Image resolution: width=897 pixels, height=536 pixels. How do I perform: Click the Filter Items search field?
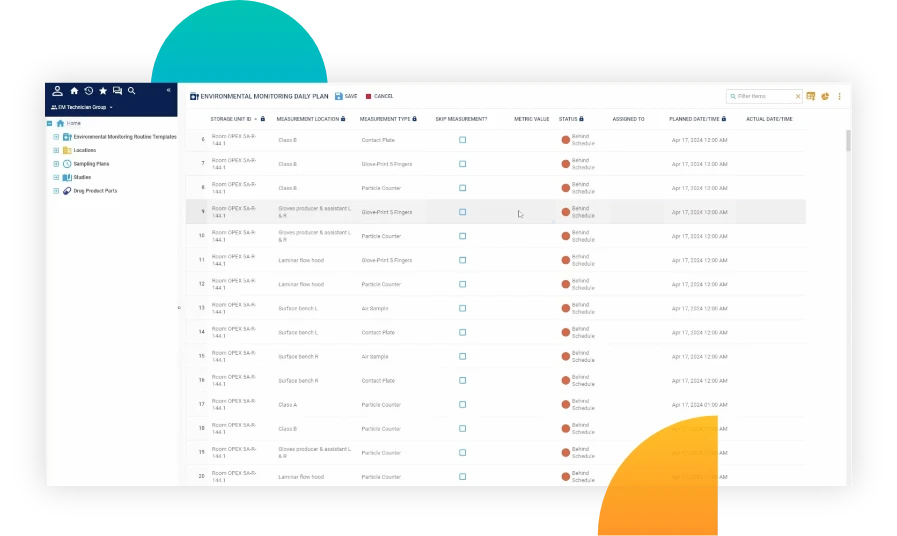pos(763,96)
